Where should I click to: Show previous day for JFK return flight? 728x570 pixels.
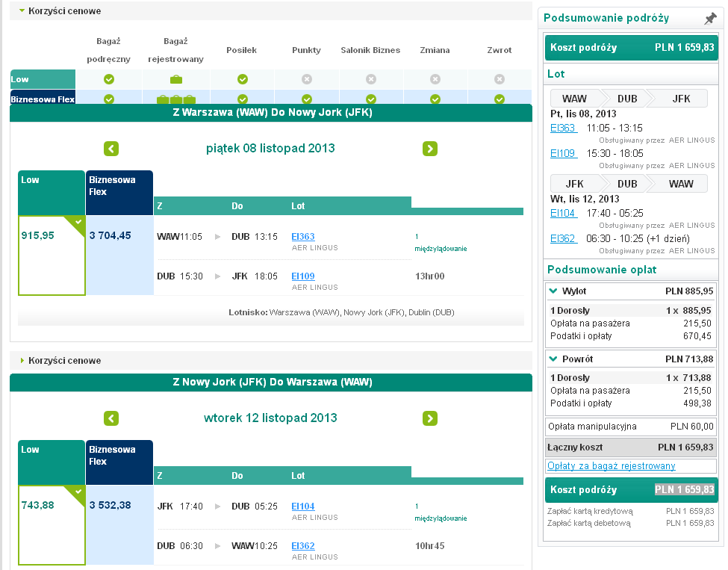tap(111, 418)
